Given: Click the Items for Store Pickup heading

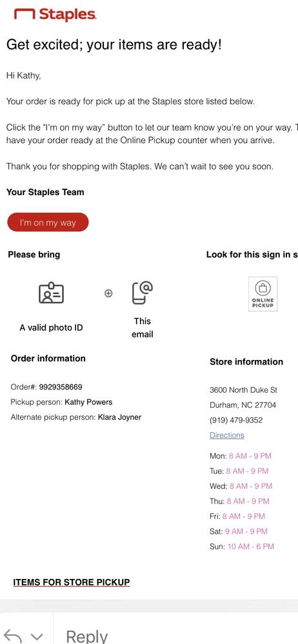Looking at the screenshot, I should [x=72, y=582].
